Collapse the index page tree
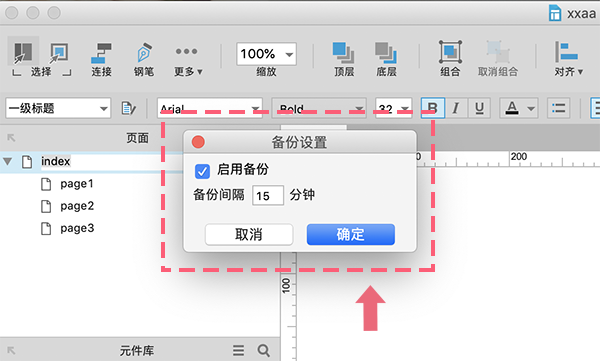Screen dimensions: 600x361 click(7, 161)
